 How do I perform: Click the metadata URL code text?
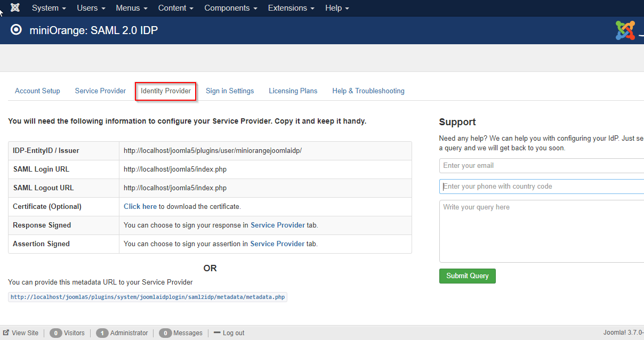(148, 297)
